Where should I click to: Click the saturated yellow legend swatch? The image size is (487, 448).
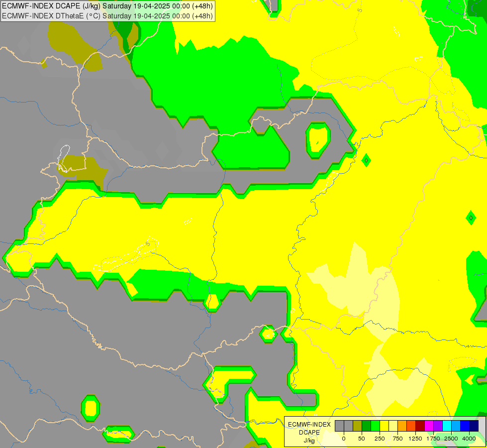pyautogui.click(x=384, y=426)
